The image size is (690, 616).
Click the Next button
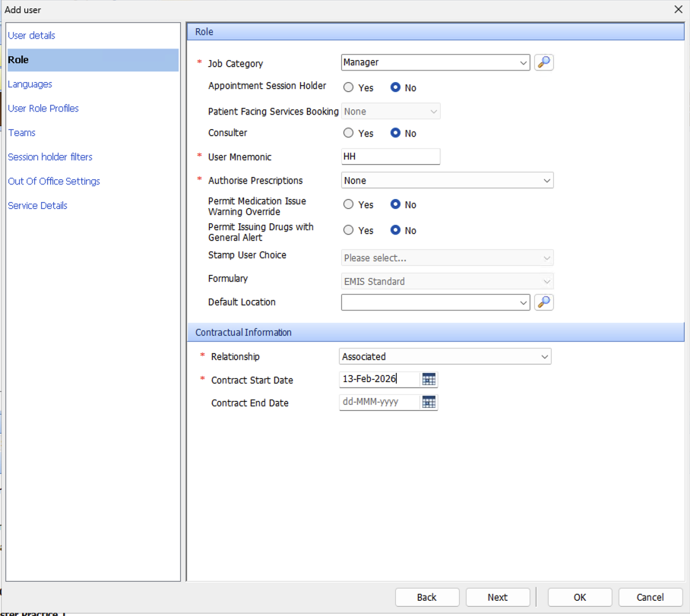(498, 597)
